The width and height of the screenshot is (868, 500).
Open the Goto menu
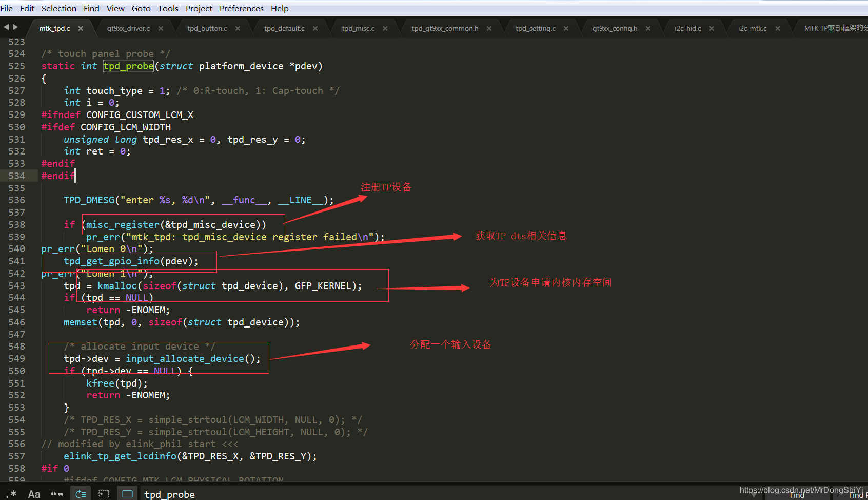point(141,8)
